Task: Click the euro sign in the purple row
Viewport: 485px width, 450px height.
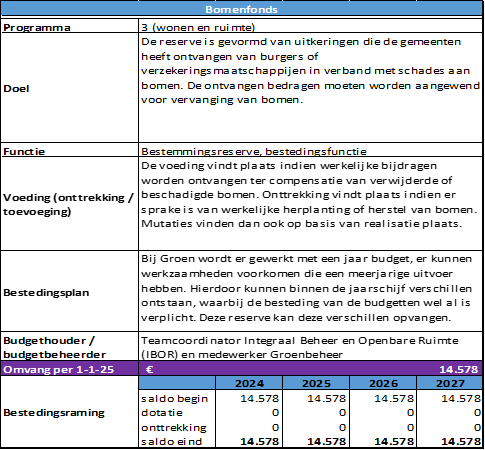Action: [150, 369]
